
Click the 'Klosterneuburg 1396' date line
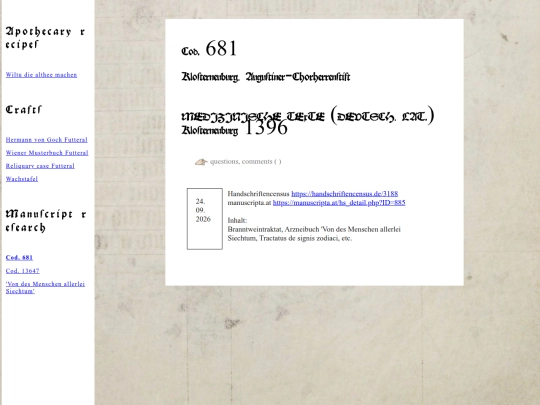click(x=234, y=128)
